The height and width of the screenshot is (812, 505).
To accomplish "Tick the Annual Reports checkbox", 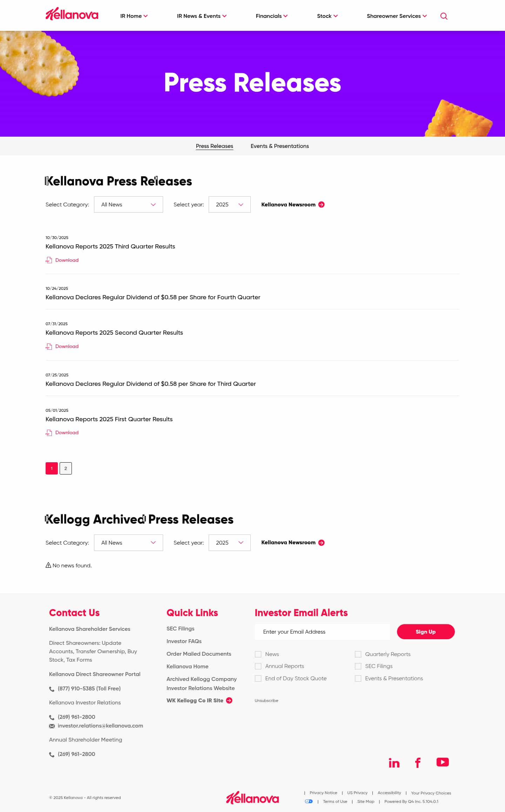I will (258, 666).
